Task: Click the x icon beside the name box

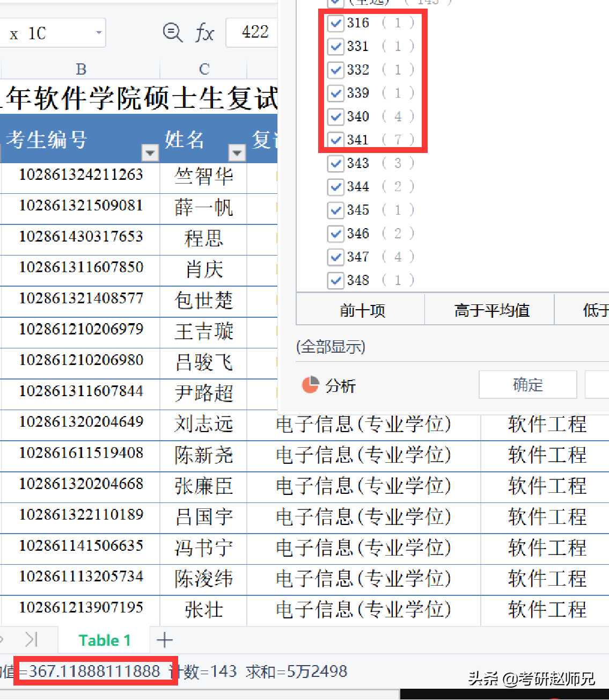Action: coord(12,33)
